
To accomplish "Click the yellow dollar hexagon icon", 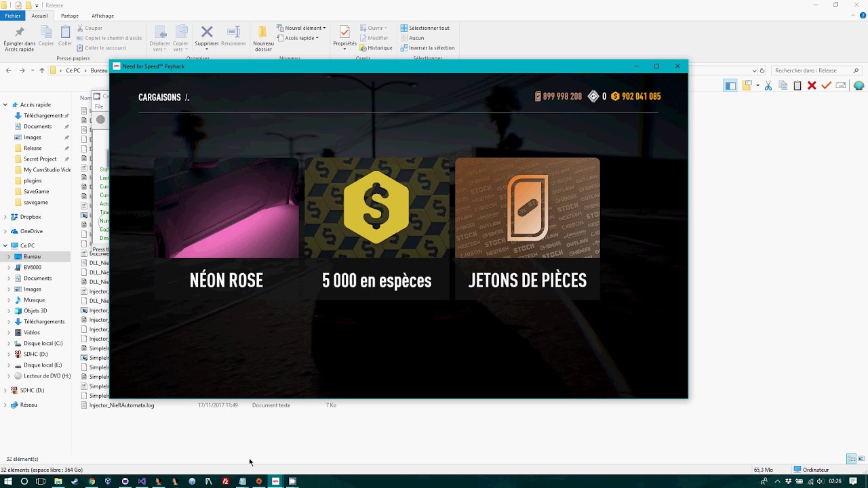I will coord(376,207).
